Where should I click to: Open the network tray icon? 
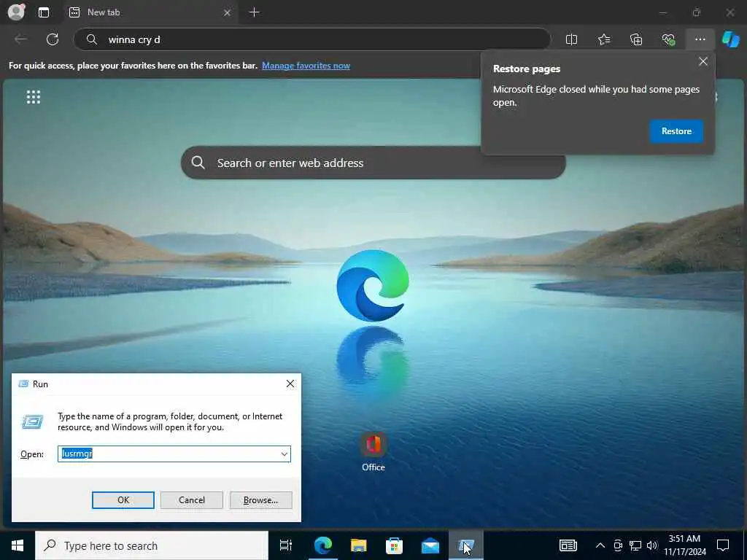coord(635,545)
